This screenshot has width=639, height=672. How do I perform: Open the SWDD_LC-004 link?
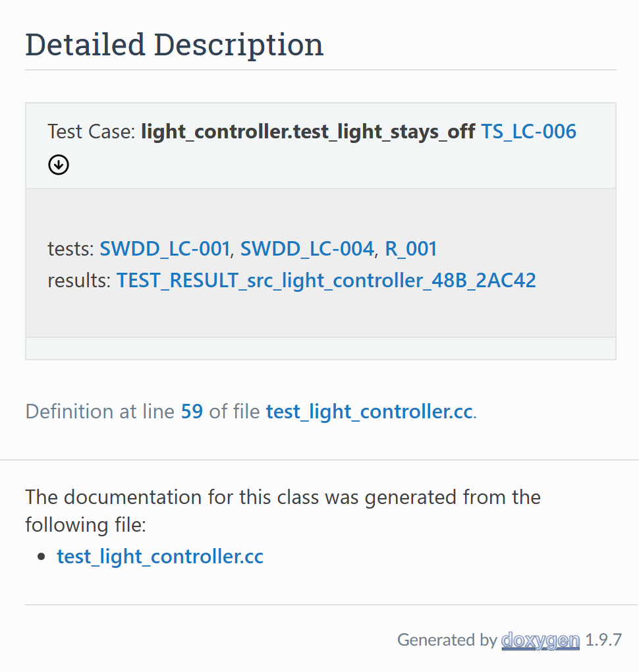(307, 249)
